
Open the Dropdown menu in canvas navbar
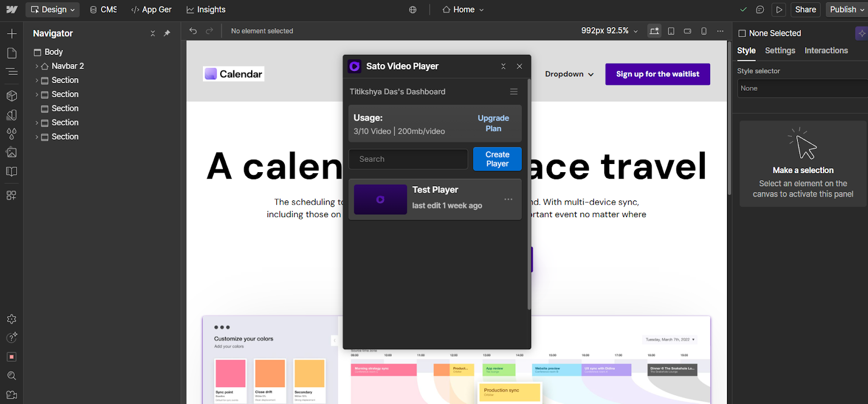pos(569,74)
